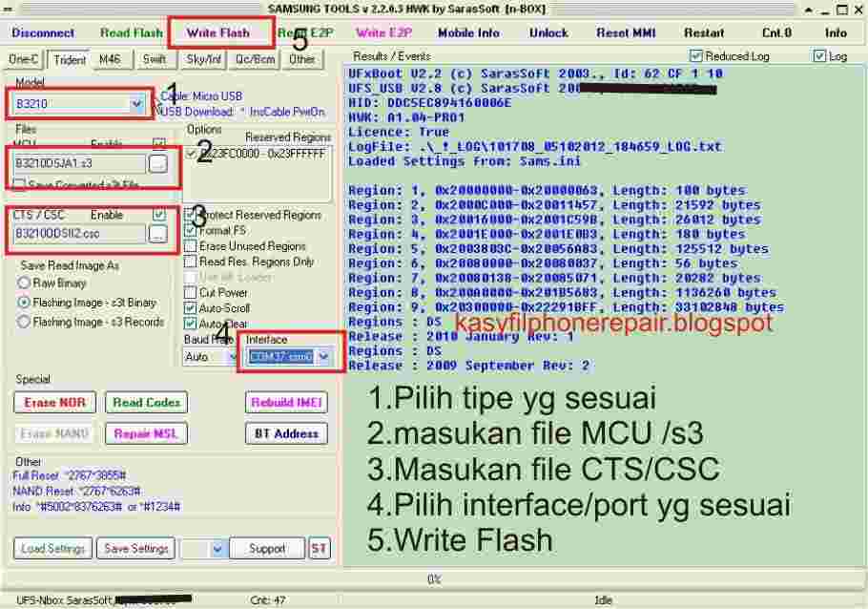This screenshot has height=609, width=868.
Task: Click the CTS/CSC file name field
Action: [x=78, y=233]
